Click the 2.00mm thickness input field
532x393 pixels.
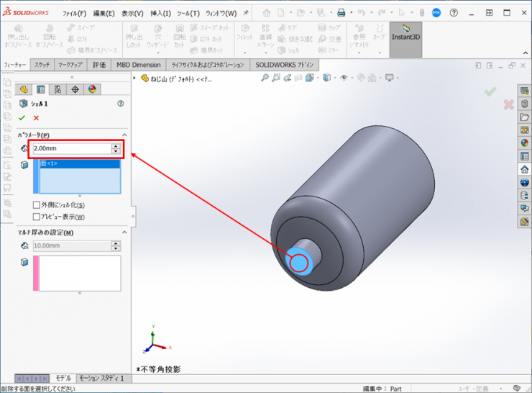(70, 148)
